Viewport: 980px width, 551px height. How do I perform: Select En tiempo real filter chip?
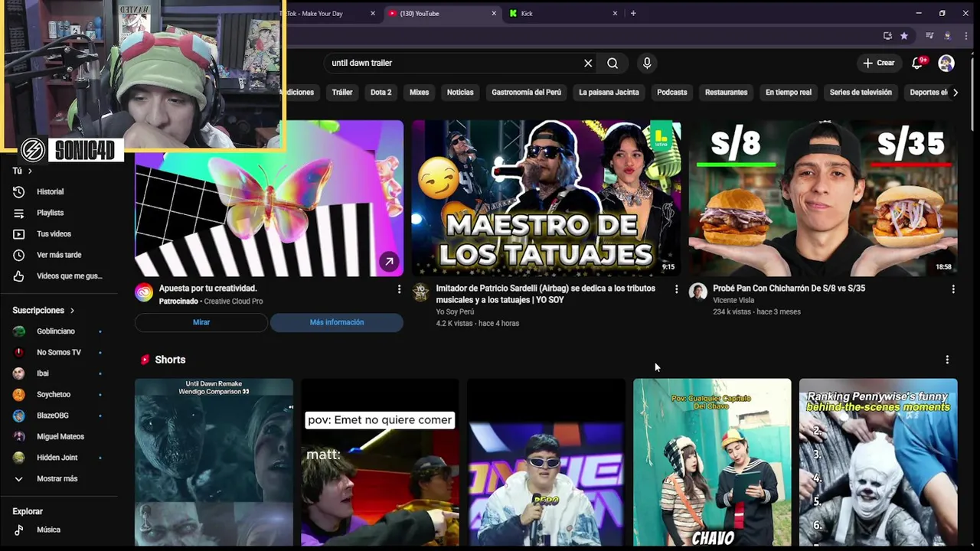point(789,93)
